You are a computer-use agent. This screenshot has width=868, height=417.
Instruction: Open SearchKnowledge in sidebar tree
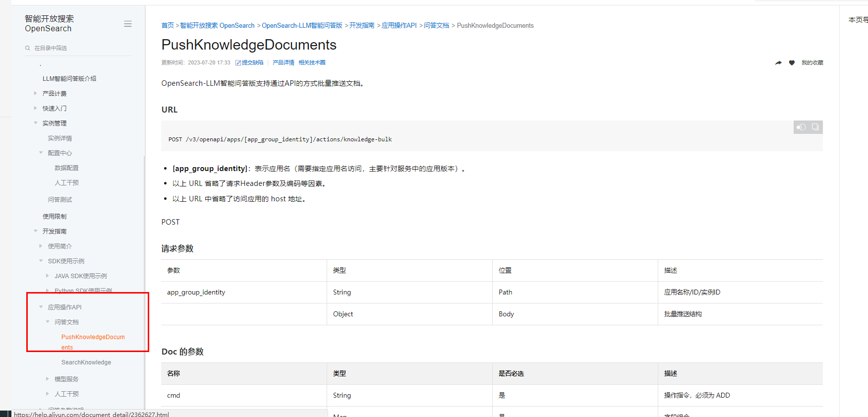[86, 362]
